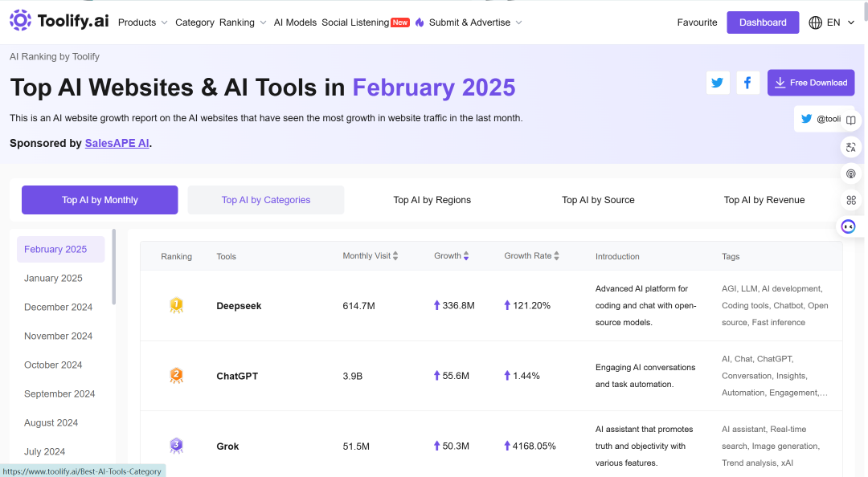Click the gold rank 1 medal icon
This screenshot has height=477, width=868.
coord(176,305)
